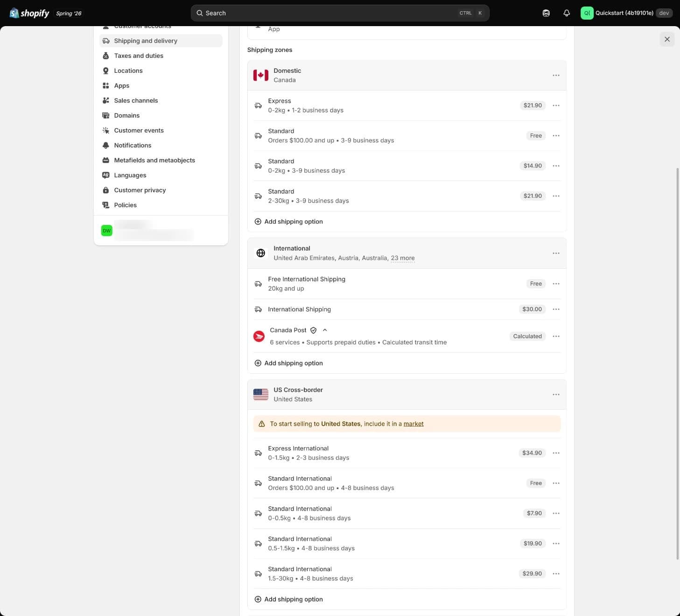Open Customer privacy settings
This screenshot has height=616, width=680.
pyautogui.click(x=161, y=190)
